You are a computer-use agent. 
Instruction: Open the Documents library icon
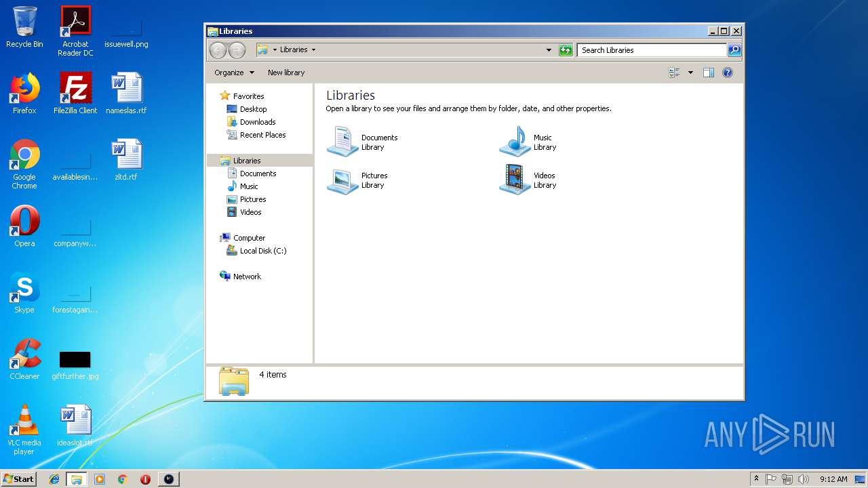coord(342,142)
